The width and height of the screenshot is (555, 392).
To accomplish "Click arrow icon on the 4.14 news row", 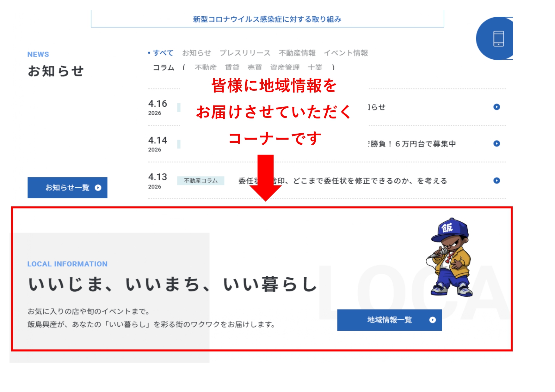I will (496, 144).
